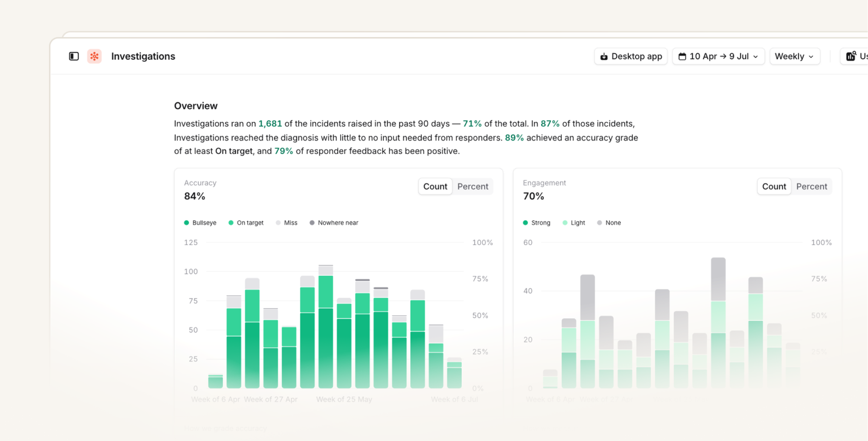
Task: Click the calendar icon in date range
Action: (x=682, y=56)
